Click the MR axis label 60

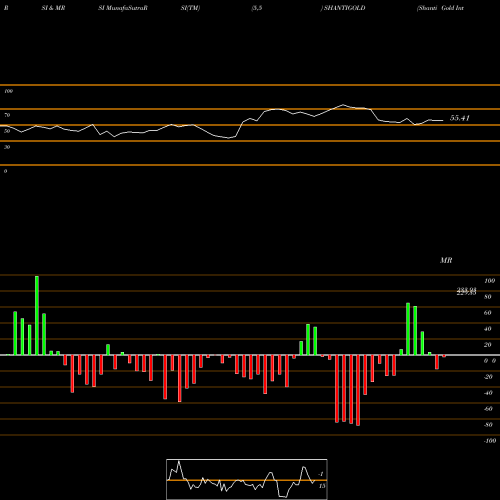(488, 313)
